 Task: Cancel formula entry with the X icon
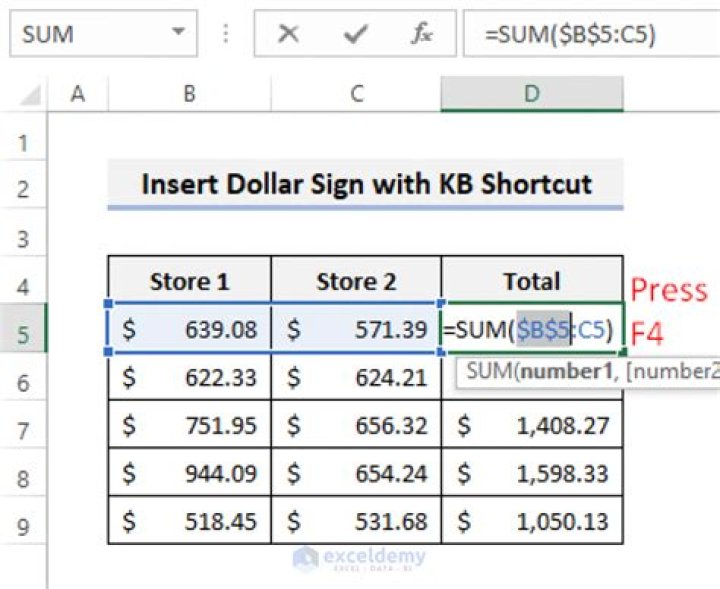coord(288,34)
